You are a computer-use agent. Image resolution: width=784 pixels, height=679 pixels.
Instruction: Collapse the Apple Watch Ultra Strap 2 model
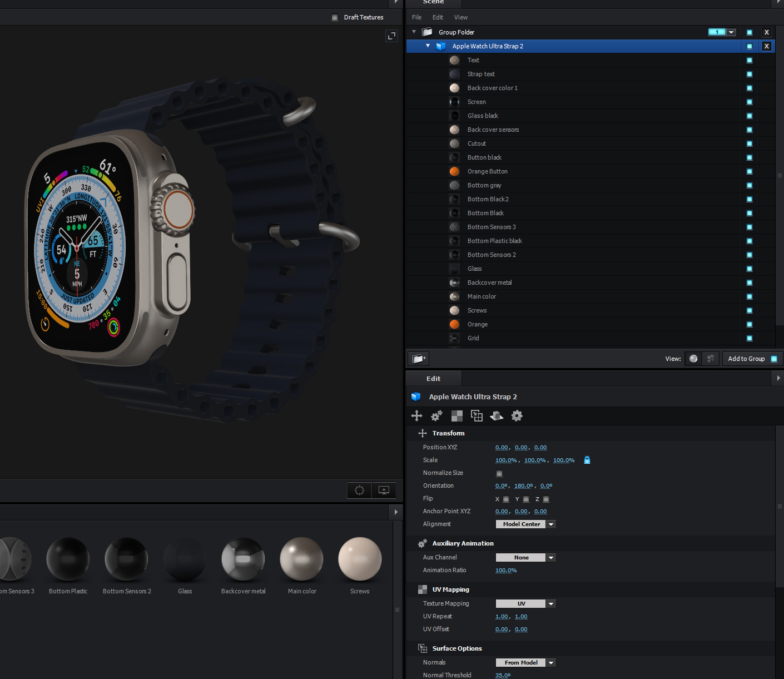428,46
